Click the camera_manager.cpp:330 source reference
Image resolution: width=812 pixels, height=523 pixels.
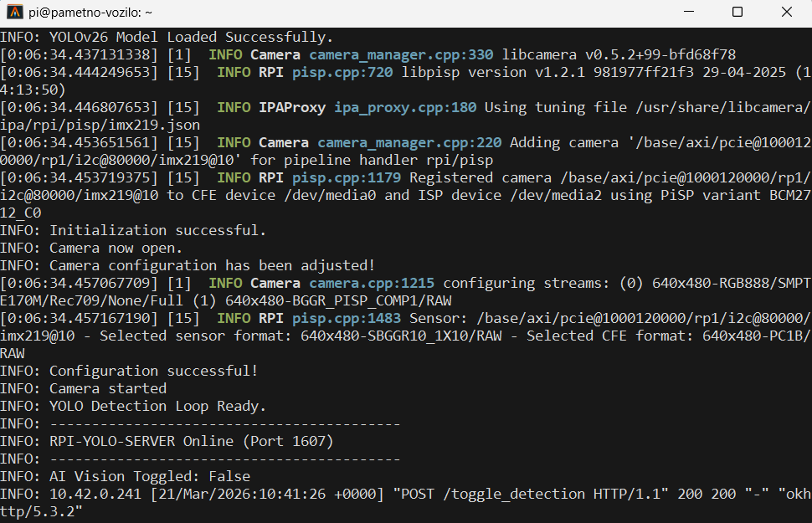pos(401,54)
